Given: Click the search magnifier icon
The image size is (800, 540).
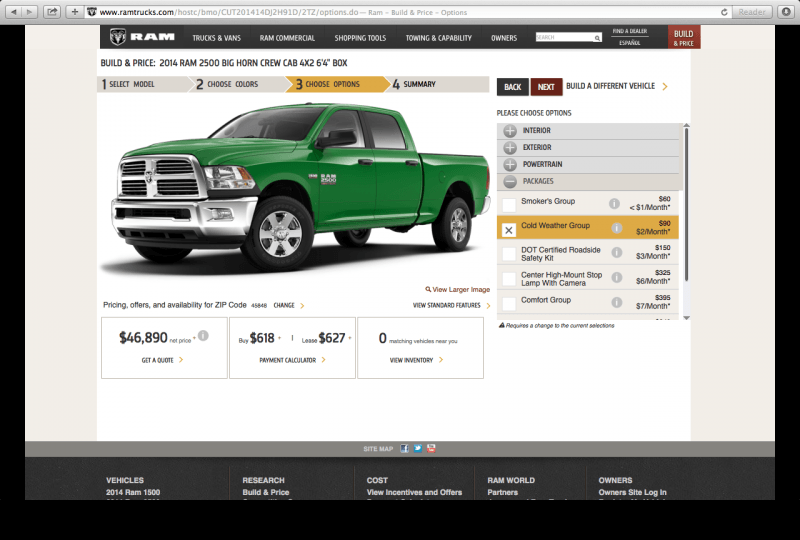Looking at the screenshot, I should [597, 38].
